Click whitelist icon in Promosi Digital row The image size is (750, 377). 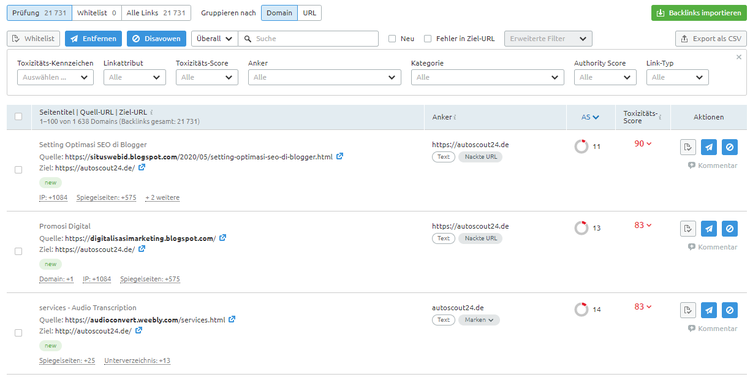(x=688, y=229)
